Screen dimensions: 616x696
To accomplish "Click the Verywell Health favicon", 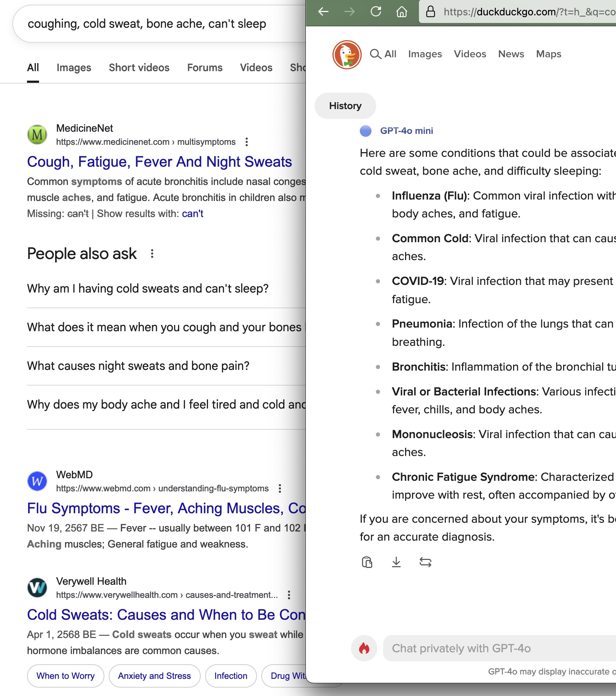I will (37, 588).
